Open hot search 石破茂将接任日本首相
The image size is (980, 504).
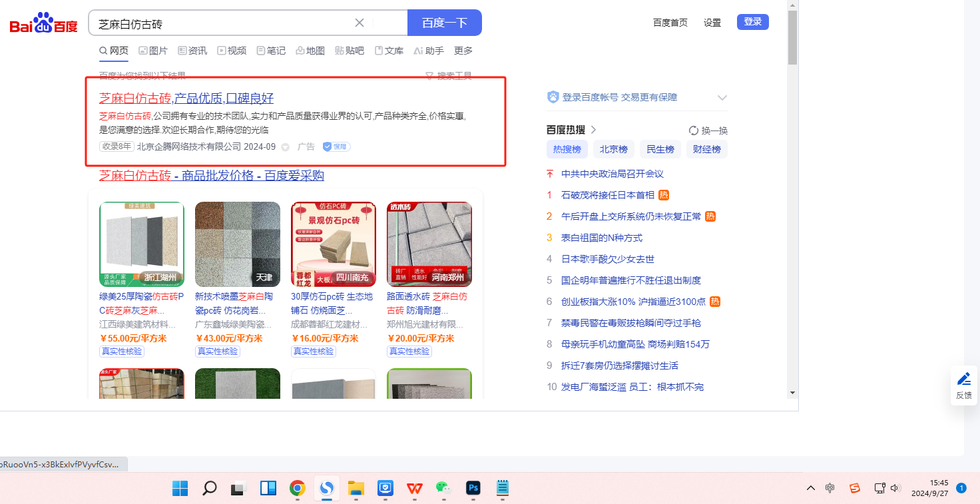point(608,195)
